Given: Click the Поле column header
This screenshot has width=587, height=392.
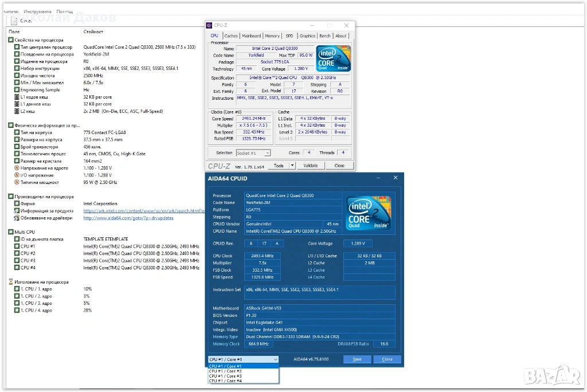Looking at the screenshot, I should pyautogui.click(x=14, y=32).
